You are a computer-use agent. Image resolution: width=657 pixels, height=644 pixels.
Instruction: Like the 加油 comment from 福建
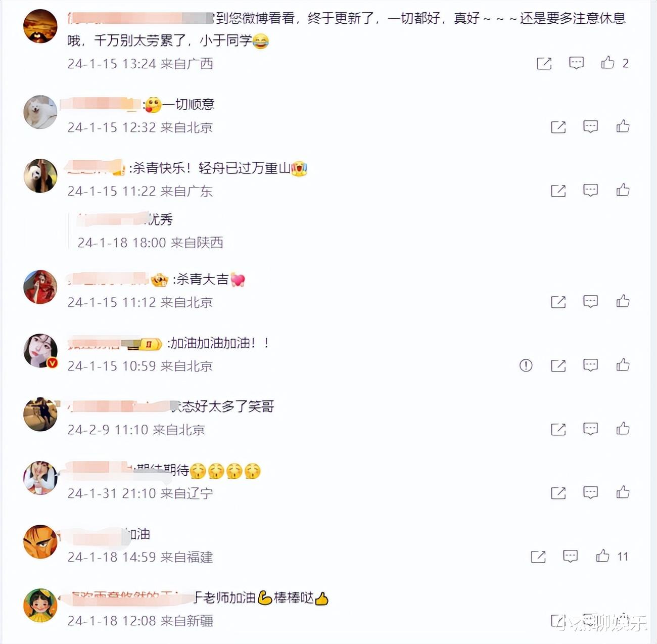602,556
